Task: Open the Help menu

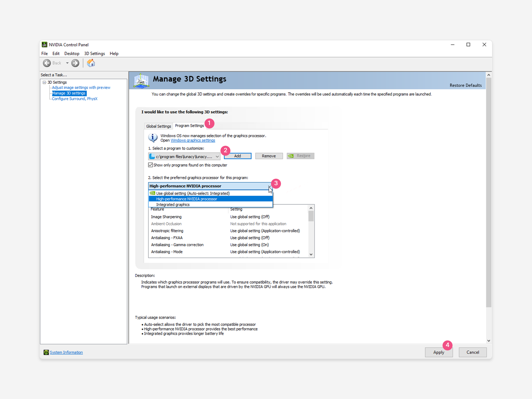Action: pos(114,53)
